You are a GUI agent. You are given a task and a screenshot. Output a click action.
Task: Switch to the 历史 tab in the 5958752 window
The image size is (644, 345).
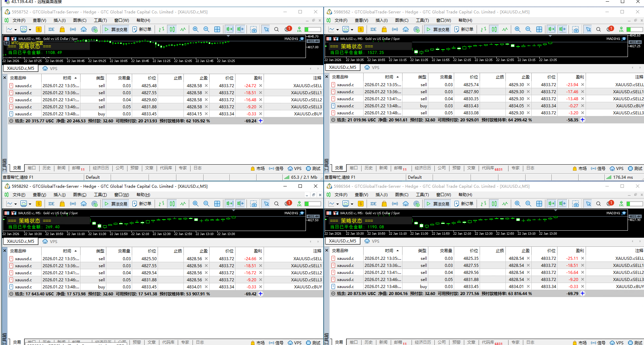click(x=47, y=168)
